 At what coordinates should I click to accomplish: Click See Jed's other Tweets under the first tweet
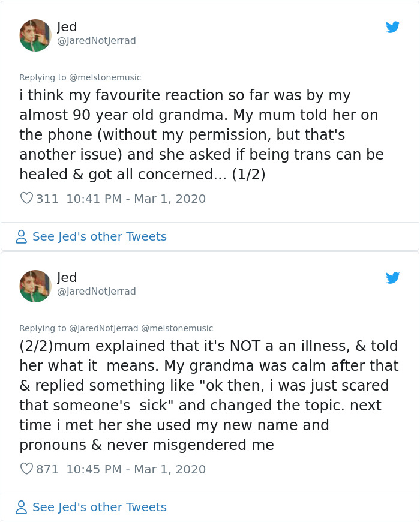point(99,236)
